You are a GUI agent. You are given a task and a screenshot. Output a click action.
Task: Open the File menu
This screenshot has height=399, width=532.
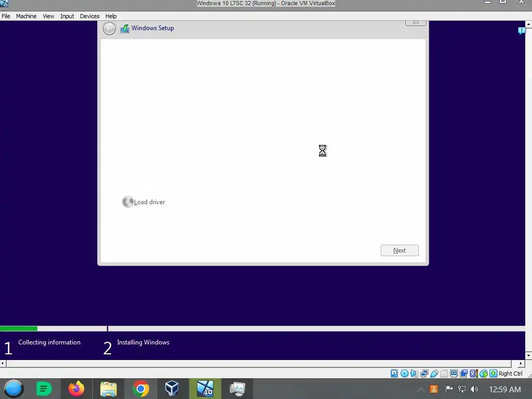point(6,16)
